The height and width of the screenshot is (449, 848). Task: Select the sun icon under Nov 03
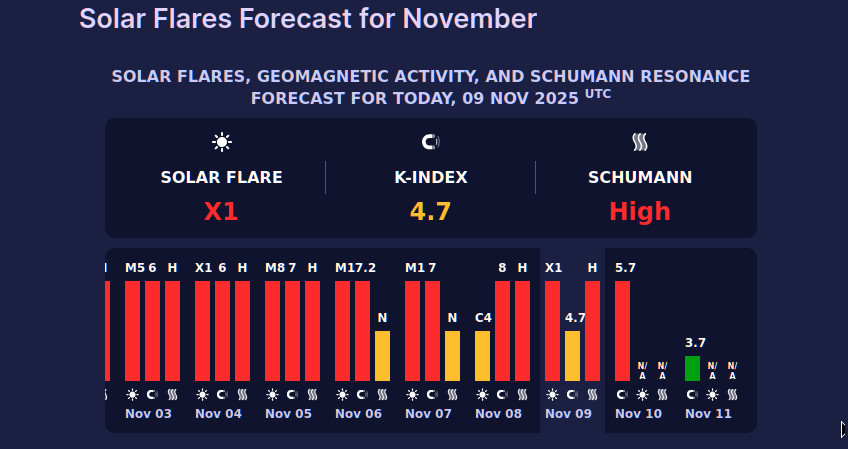point(132,395)
